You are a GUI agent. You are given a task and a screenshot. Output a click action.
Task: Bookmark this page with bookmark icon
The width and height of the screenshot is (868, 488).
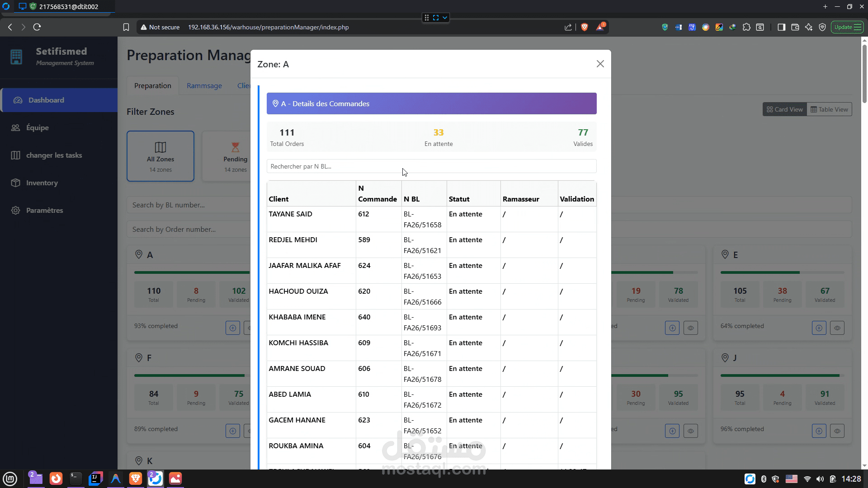point(126,27)
